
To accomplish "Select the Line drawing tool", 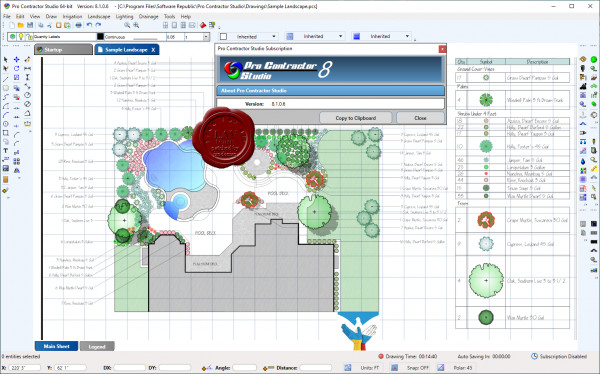I will coord(5,79).
